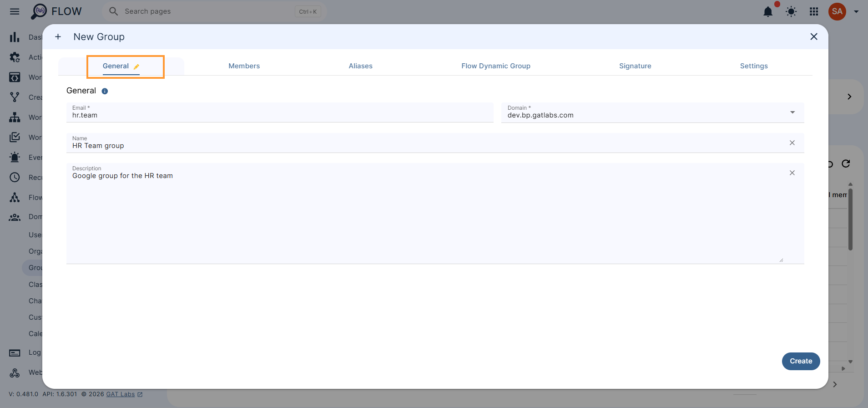Viewport: 868px width, 408px height.
Task: Click the plus icon beside New Group
Action: (x=58, y=37)
